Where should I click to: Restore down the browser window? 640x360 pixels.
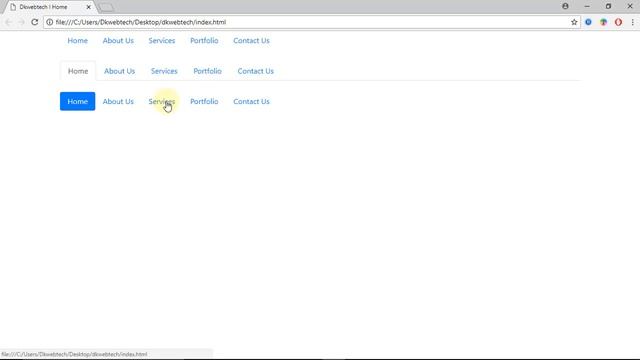click(x=608, y=6)
